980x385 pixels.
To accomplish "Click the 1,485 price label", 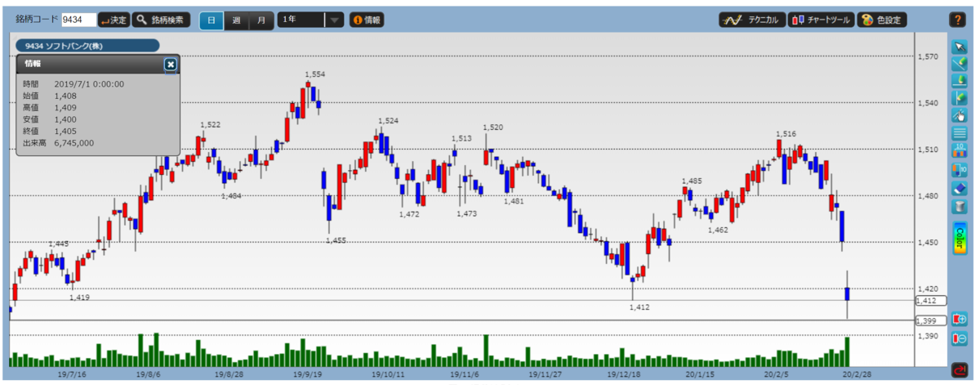I will [x=692, y=181].
